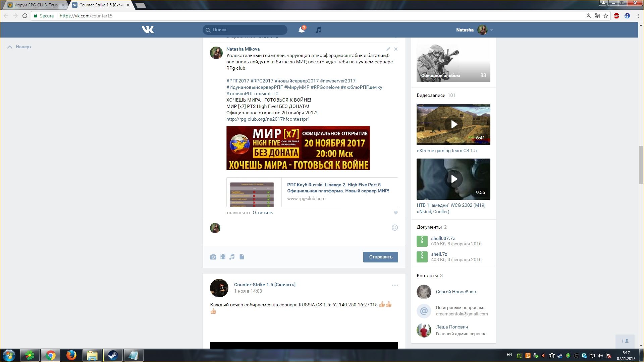
Task: Attach a photo via camera icon
Action: pos(213,257)
